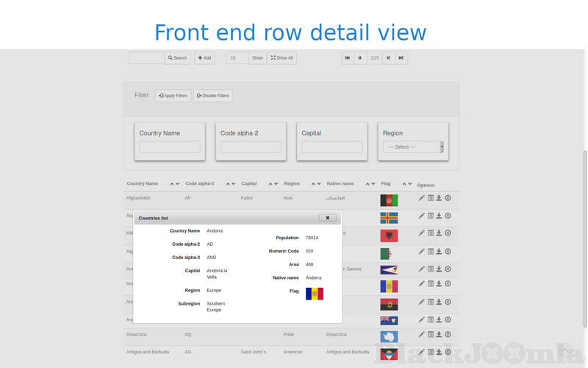
Task: Click the edit pencil icon for Afghanistan
Action: (x=421, y=197)
